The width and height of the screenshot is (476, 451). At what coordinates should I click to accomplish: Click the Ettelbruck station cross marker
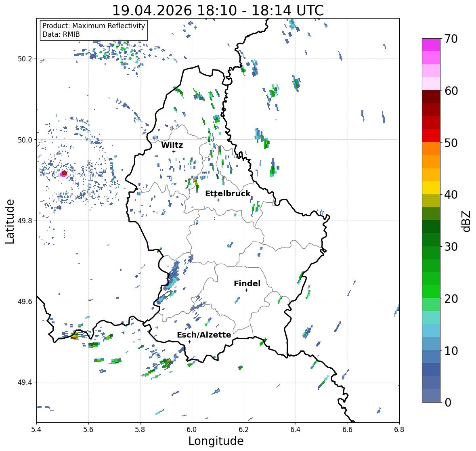218,200
